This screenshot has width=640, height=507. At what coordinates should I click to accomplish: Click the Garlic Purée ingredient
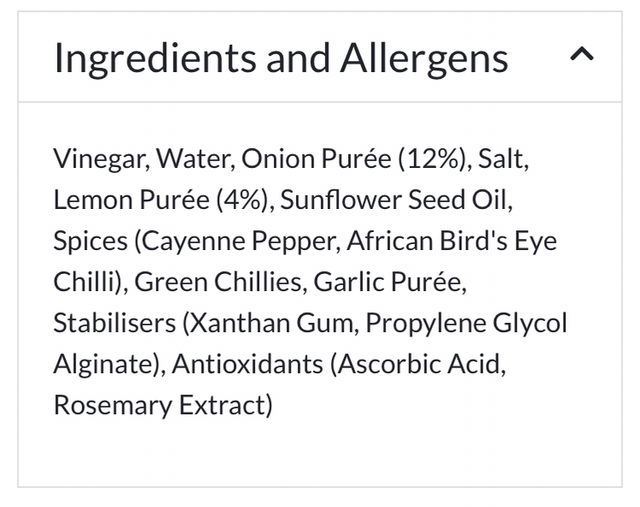389,282
